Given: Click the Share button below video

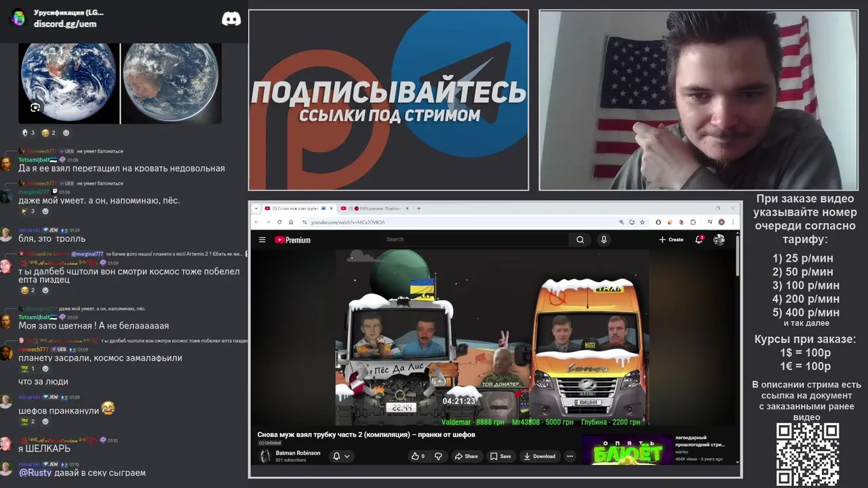Looking at the screenshot, I should [466, 456].
